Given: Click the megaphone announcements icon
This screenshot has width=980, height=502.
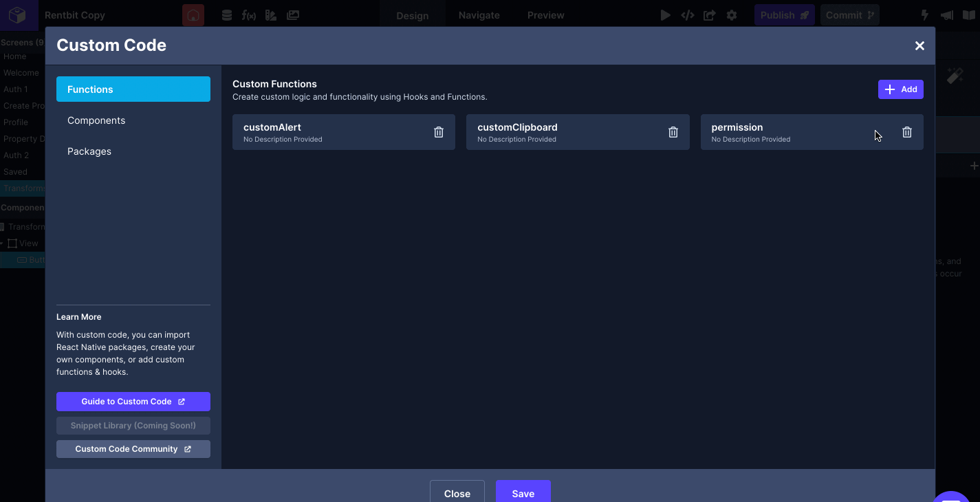Looking at the screenshot, I should [947, 15].
